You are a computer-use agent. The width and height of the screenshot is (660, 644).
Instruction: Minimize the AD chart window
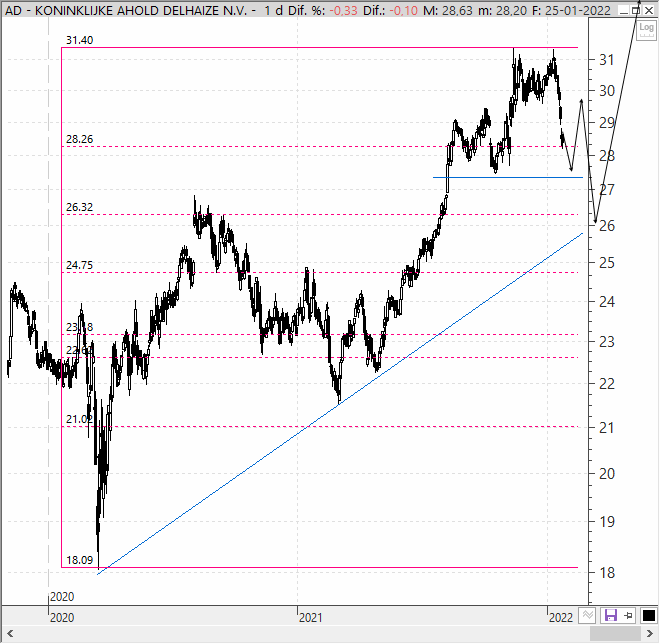click(623, 11)
